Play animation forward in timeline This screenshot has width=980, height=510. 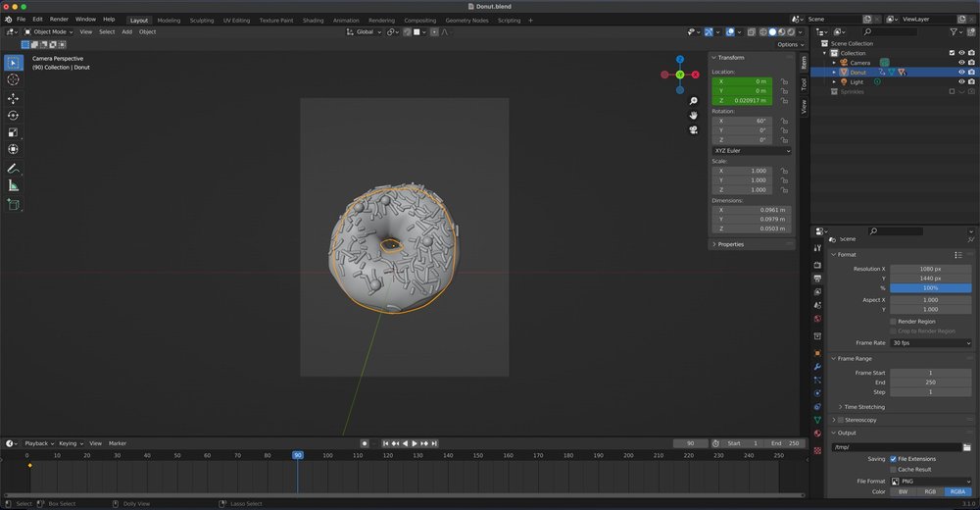coord(415,443)
